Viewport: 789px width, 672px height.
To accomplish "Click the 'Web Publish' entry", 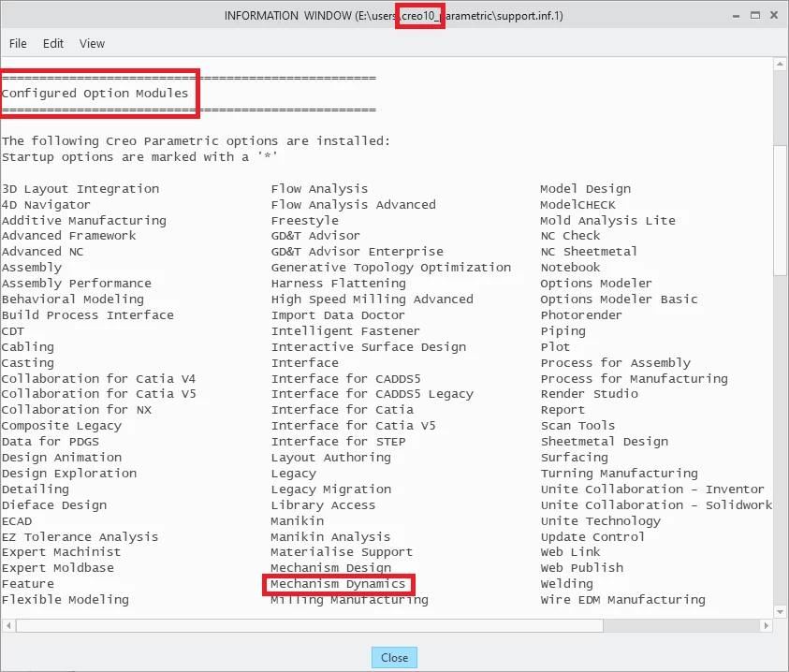I will (581, 568).
